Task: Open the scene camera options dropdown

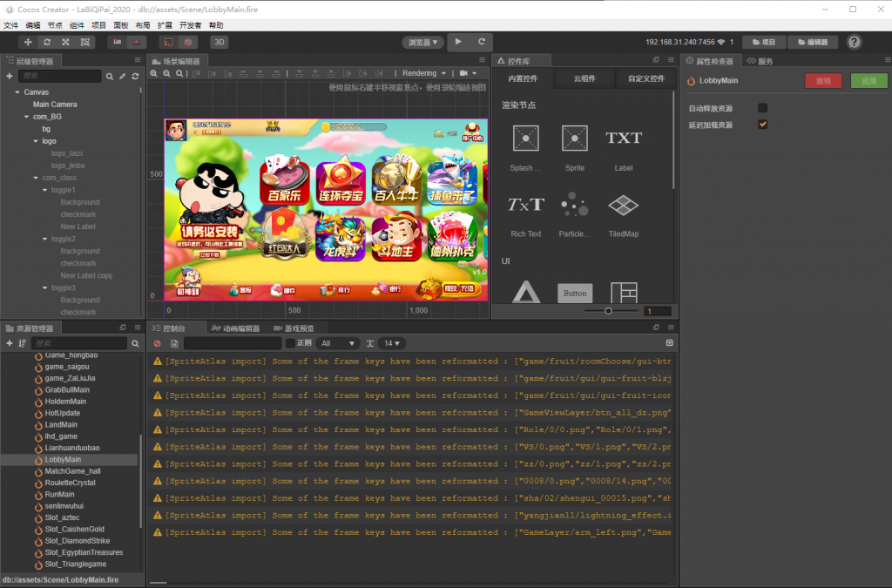Action: [x=468, y=73]
